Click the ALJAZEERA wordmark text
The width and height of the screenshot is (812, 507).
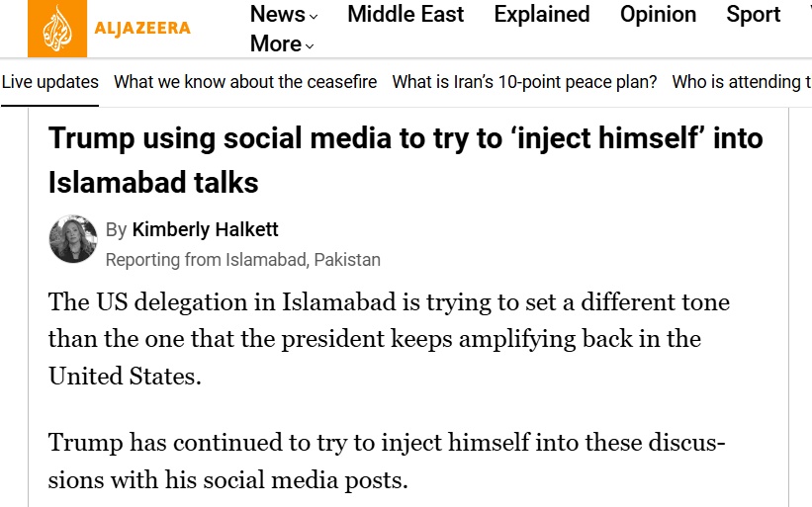click(x=143, y=29)
